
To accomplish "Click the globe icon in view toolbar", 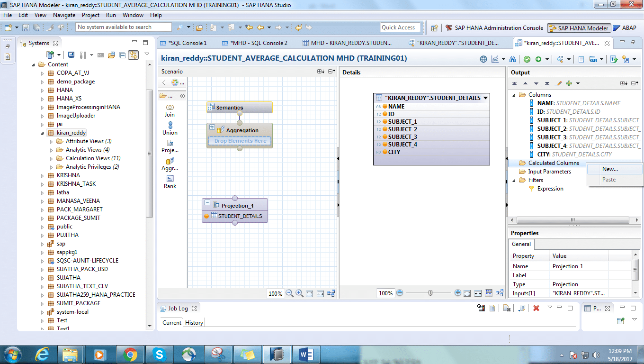I will 483,59.
